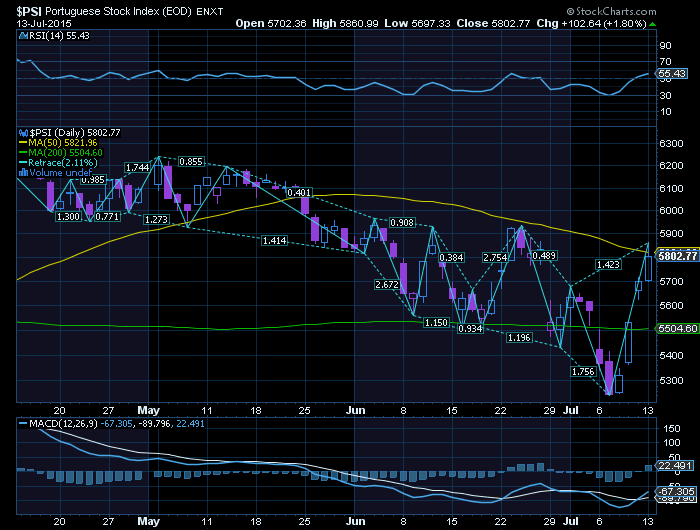700x530 pixels.
Task: Click the 2.672 retracement label
Action: click(387, 284)
